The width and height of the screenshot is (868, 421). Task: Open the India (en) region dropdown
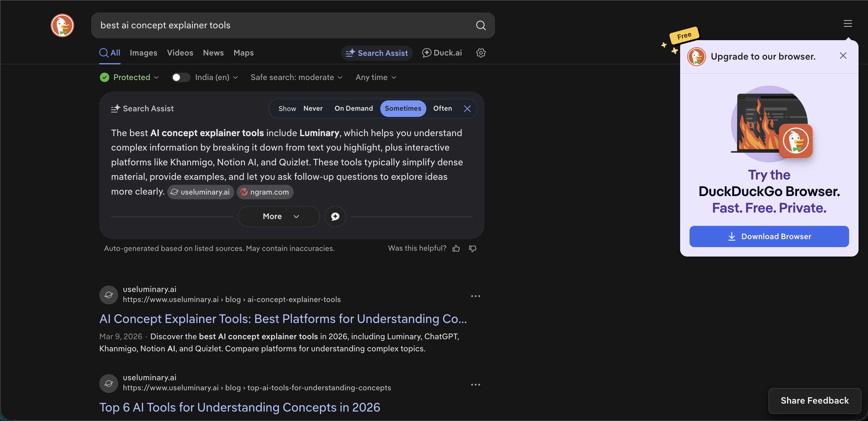click(216, 77)
